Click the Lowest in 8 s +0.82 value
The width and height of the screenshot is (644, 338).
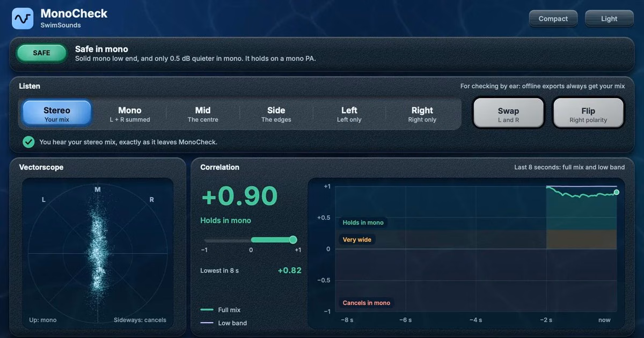pos(289,270)
